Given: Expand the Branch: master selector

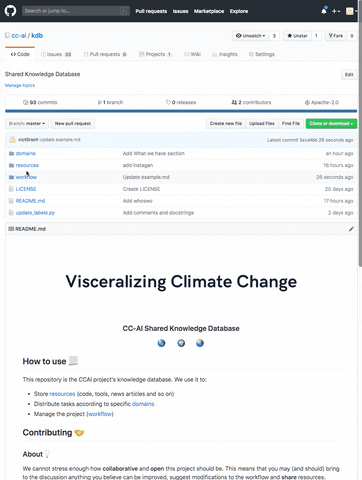Looking at the screenshot, I should click(27, 123).
